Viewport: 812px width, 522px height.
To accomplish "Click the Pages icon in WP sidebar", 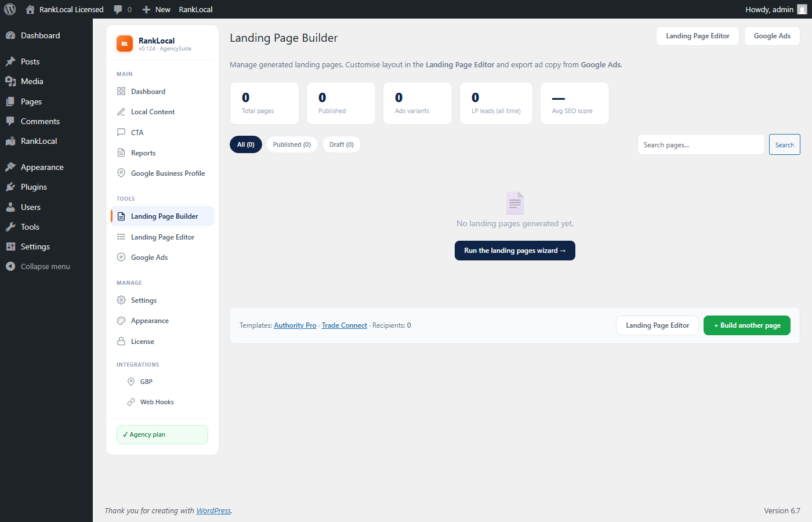I will (10, 101).
